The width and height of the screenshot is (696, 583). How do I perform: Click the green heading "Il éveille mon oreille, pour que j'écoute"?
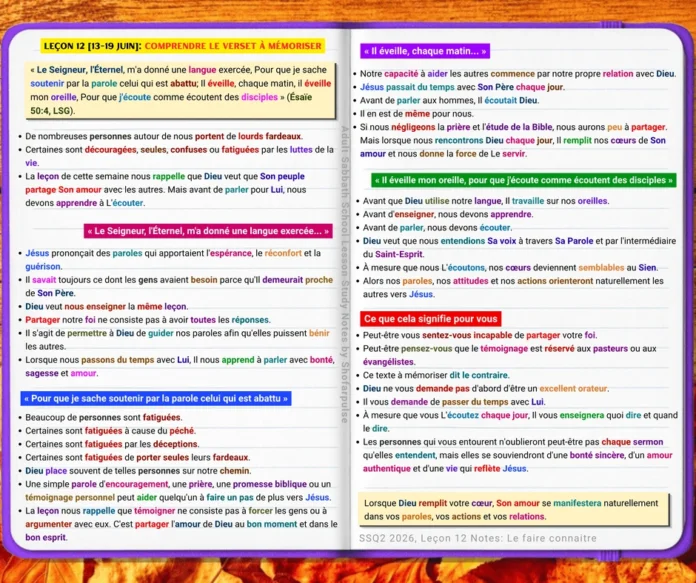click(x=524, y=180)
